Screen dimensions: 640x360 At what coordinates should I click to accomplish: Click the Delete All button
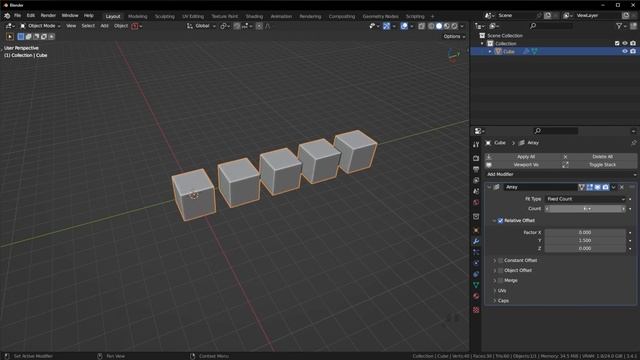[x=599, y=157]
